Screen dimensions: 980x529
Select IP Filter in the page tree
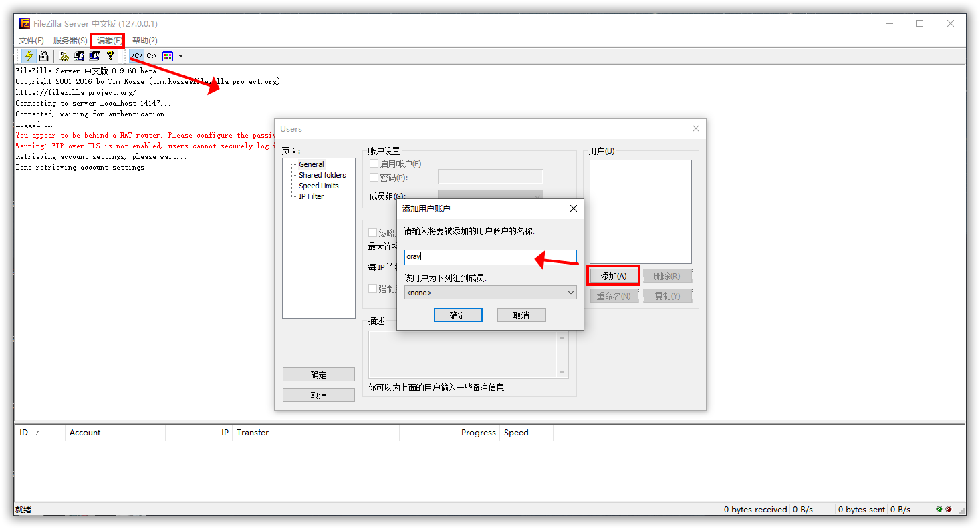312,196
